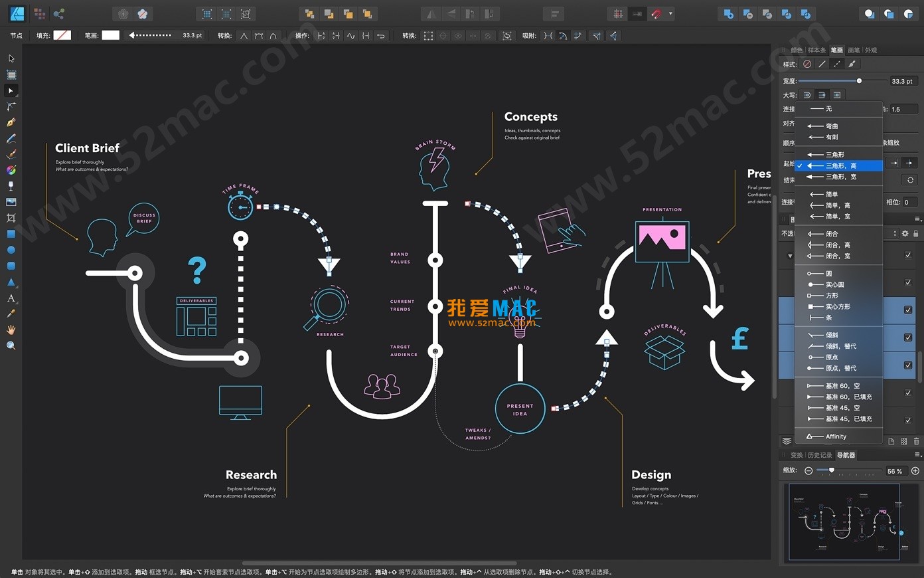Switch to the Designer persona icon

17,13
